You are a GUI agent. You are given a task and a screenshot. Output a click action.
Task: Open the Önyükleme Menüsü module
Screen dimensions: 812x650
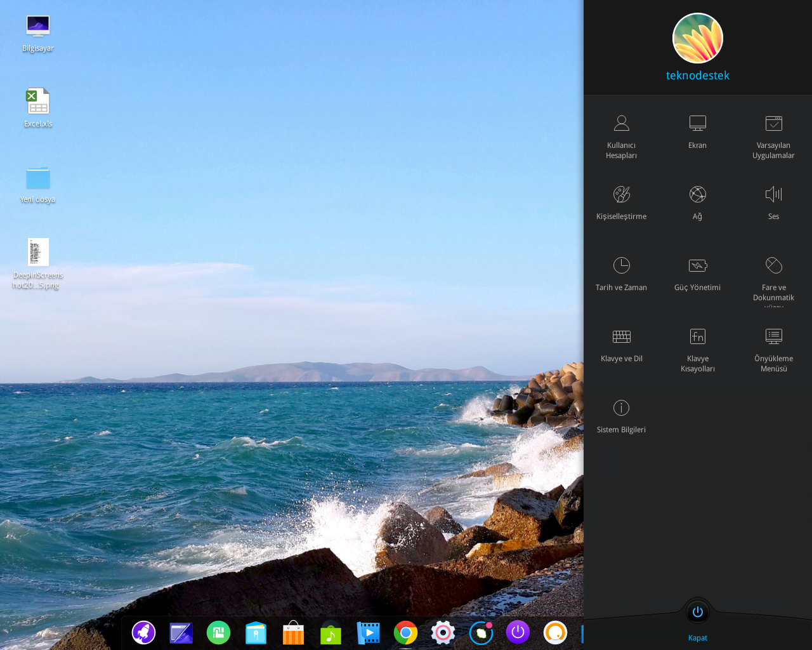(x=773, y=348)
